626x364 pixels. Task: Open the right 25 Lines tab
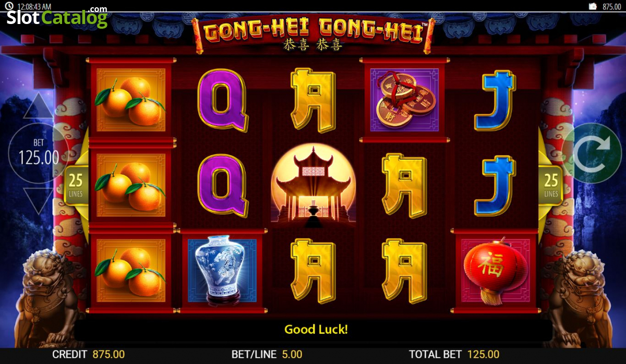coord(551,186)
